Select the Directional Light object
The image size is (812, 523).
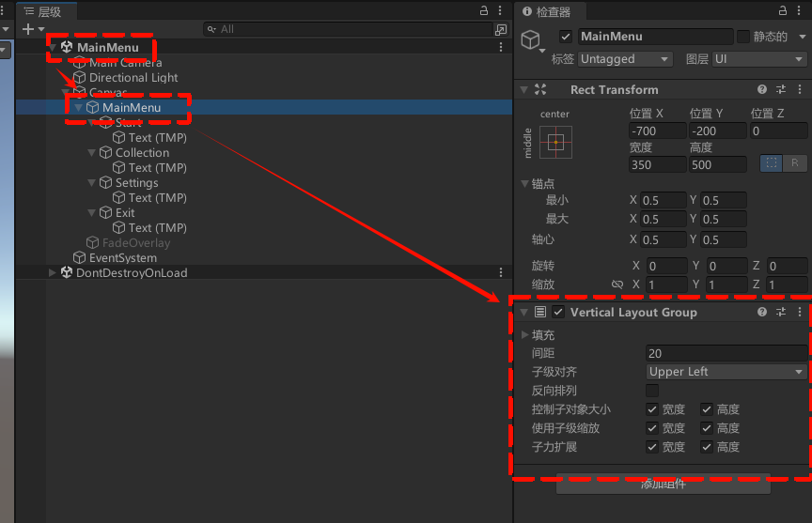[x=133, y=78]
